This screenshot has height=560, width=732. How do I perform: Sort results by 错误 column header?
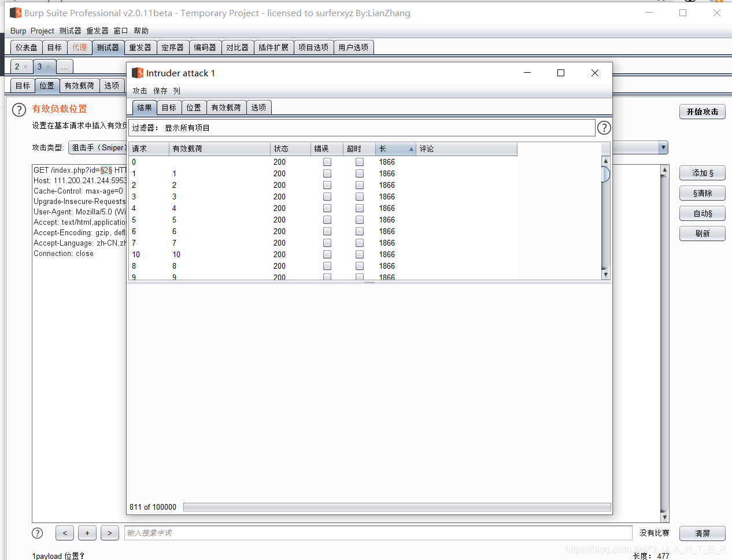pos(327,149)
